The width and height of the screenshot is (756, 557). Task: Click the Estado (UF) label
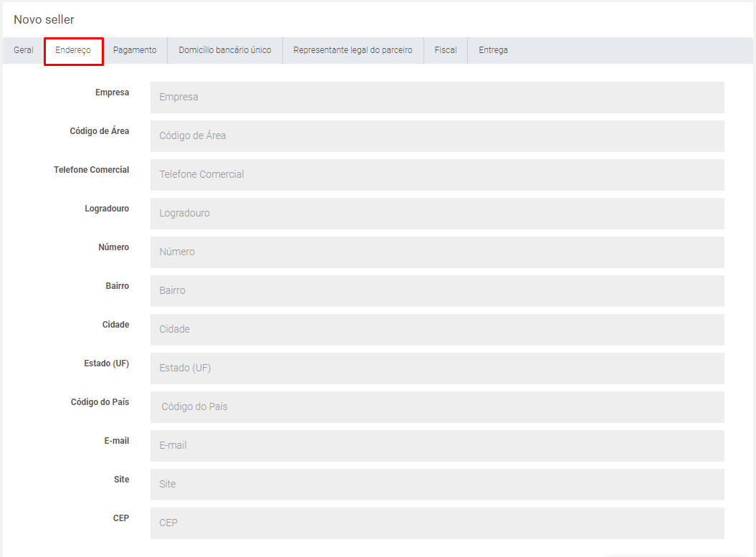tap(107, 363)
